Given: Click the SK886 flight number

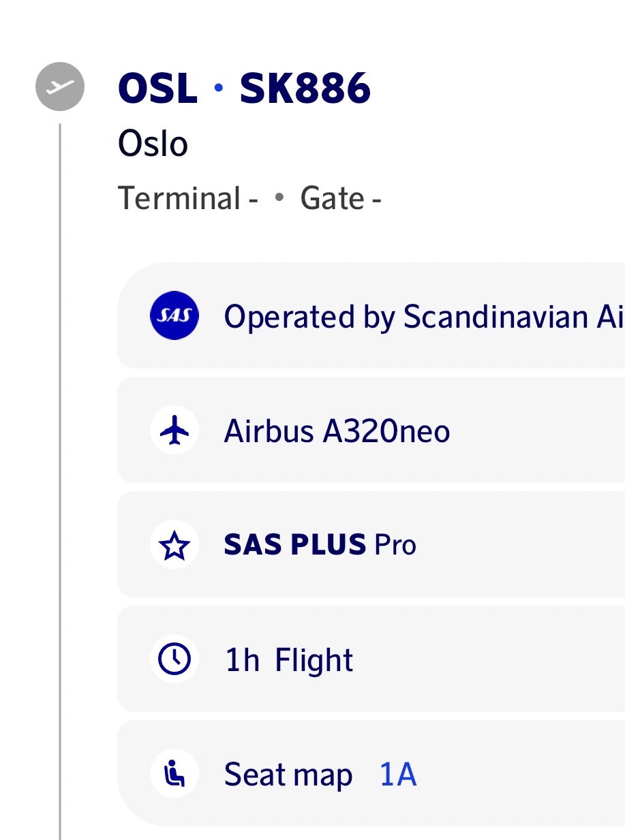Looking at the screenshot, I should (x=305, y=88).
